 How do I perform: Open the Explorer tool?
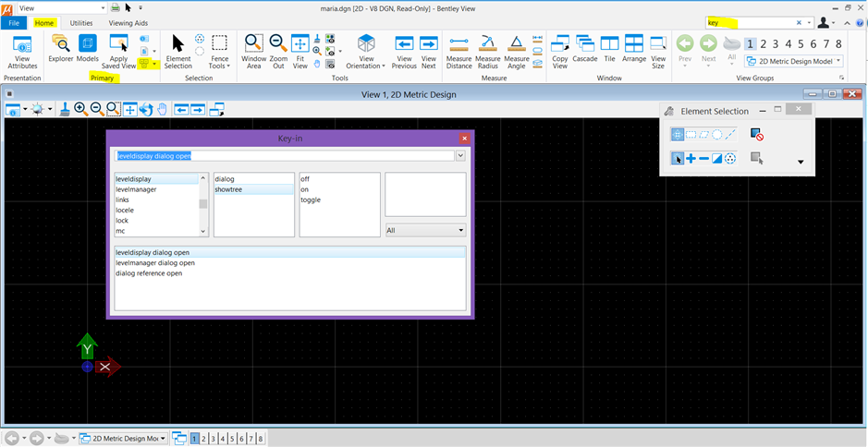[x=60, y=49]
